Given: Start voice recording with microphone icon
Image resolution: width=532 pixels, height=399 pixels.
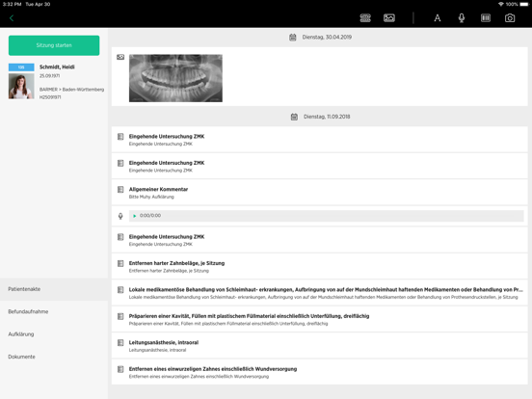Looking at the screenshot, I should (x=462, y=18).
